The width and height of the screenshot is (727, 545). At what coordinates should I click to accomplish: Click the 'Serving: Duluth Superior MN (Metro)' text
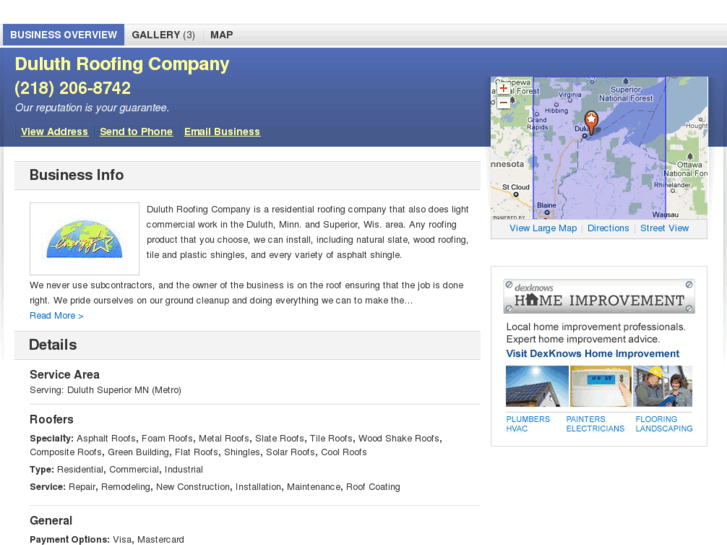point(105,390)
